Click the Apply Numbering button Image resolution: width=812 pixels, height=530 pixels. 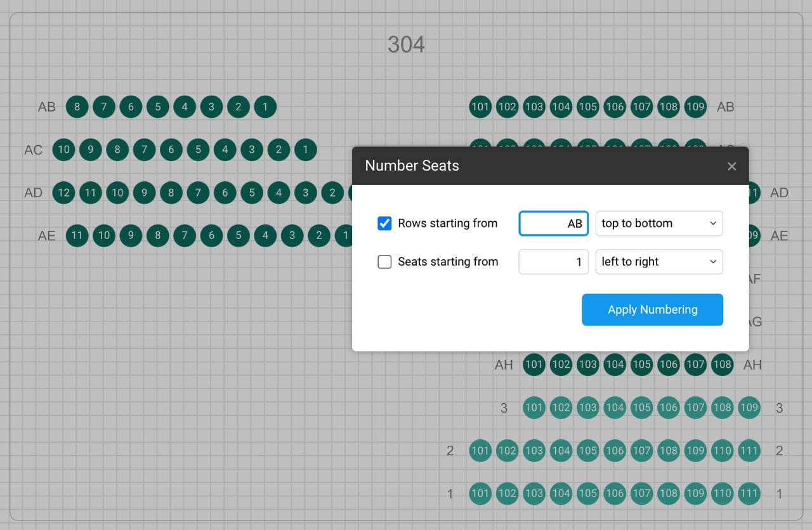pos(652,309)
